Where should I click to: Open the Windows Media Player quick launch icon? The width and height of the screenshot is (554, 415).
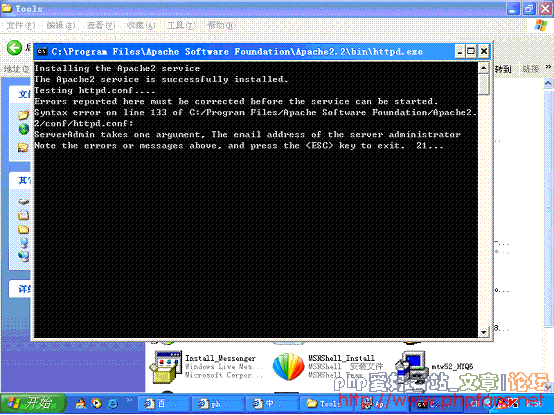96,403
